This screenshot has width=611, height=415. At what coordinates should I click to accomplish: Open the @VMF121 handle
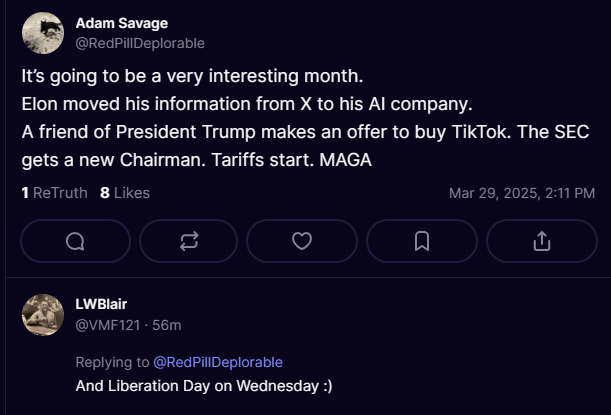pyautogui.click(x=108, y=325)
